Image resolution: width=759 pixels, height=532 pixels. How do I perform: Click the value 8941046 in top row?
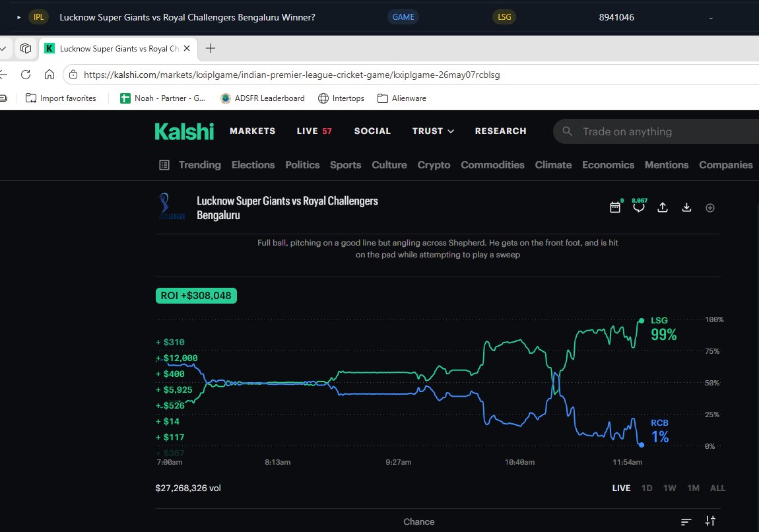(x=616, y=17)
